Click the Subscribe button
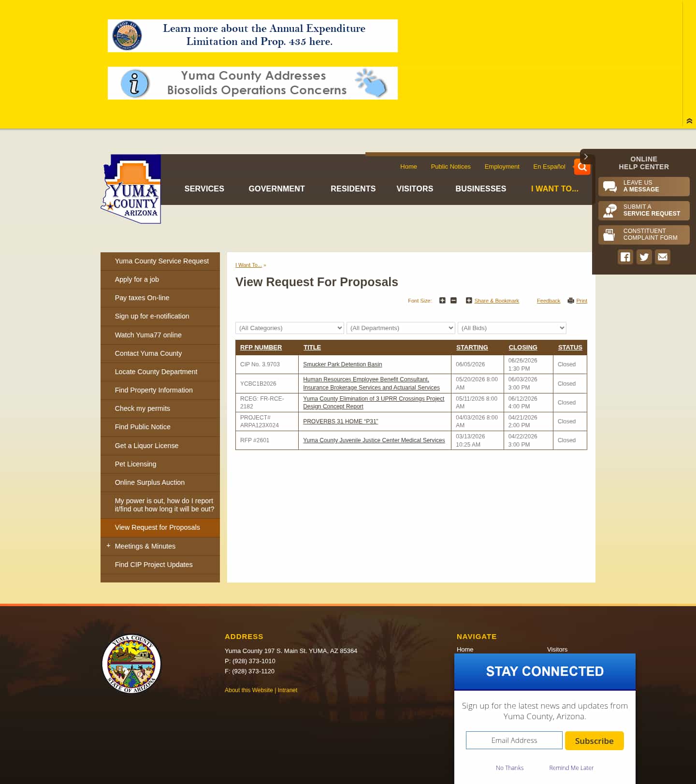Image resolution: width=696 pixels, height=784 pixels. pyautogui.click(x=594, y=740)
